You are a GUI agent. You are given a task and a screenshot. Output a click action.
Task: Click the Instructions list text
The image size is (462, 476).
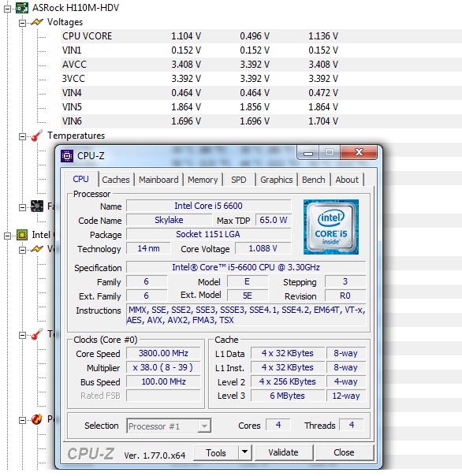pyautogui.click(x=246, y=314)
